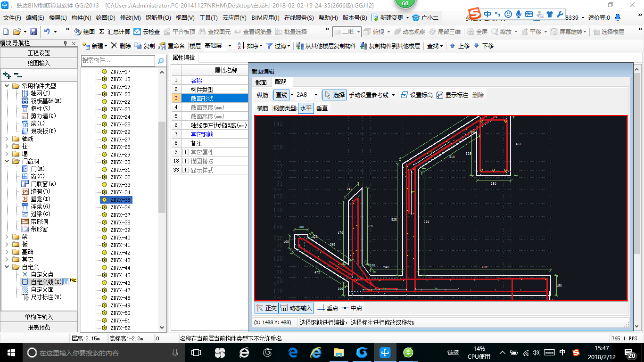
Task: Click the undo arrow icon
Action: click(47, 32)
